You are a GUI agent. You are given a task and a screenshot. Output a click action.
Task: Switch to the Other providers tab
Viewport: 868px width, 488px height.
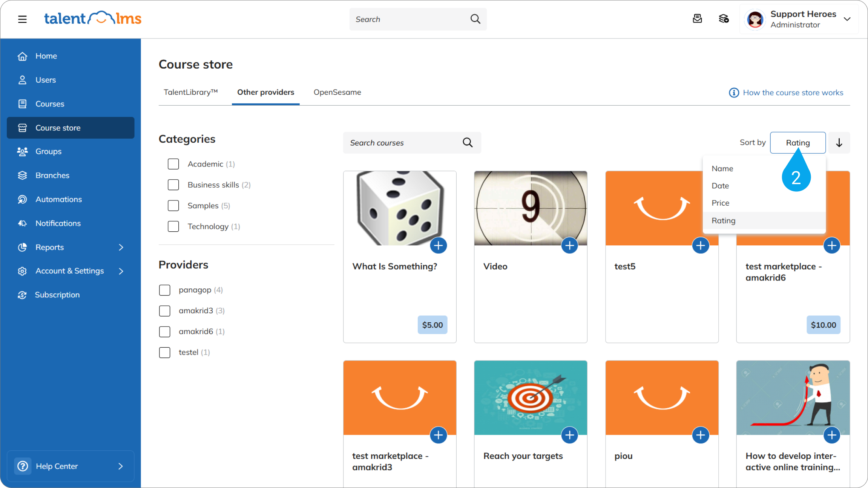coord(265,92)
